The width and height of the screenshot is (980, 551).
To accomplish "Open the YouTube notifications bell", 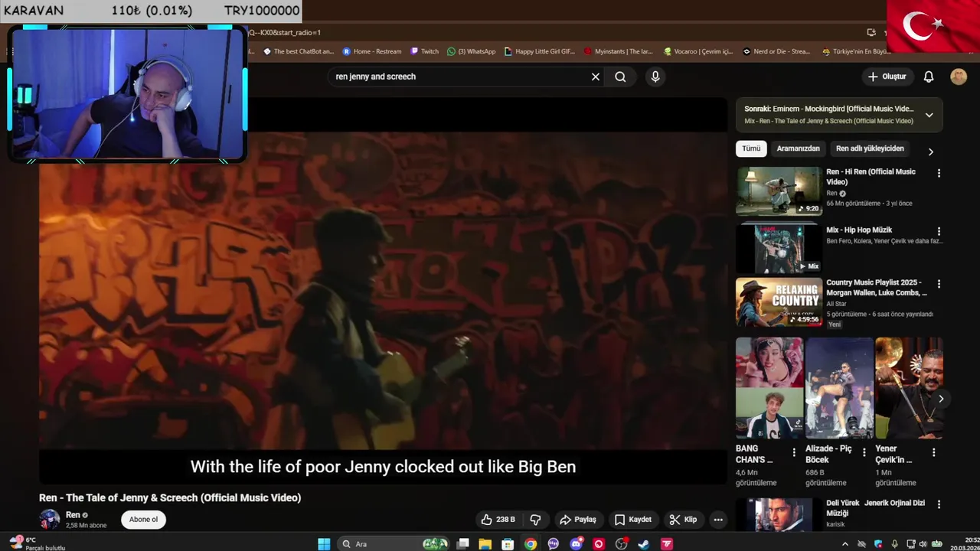I will point(928,77).
